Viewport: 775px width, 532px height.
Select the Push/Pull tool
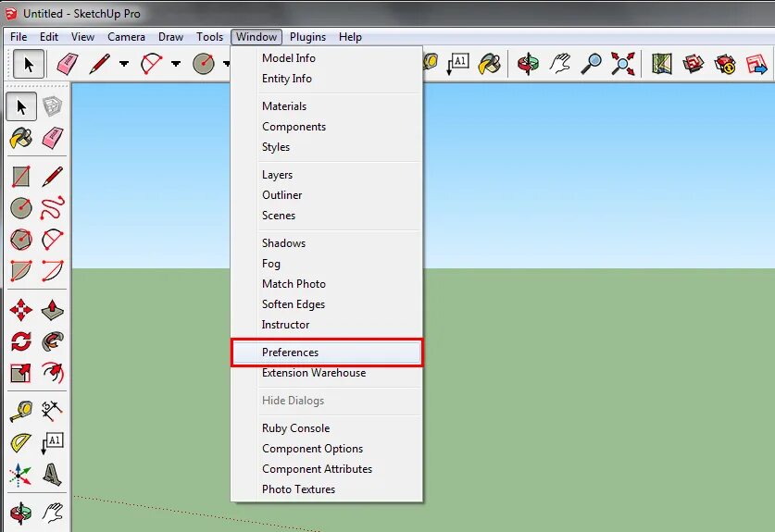pyautogui.click(x=53, y=310)
